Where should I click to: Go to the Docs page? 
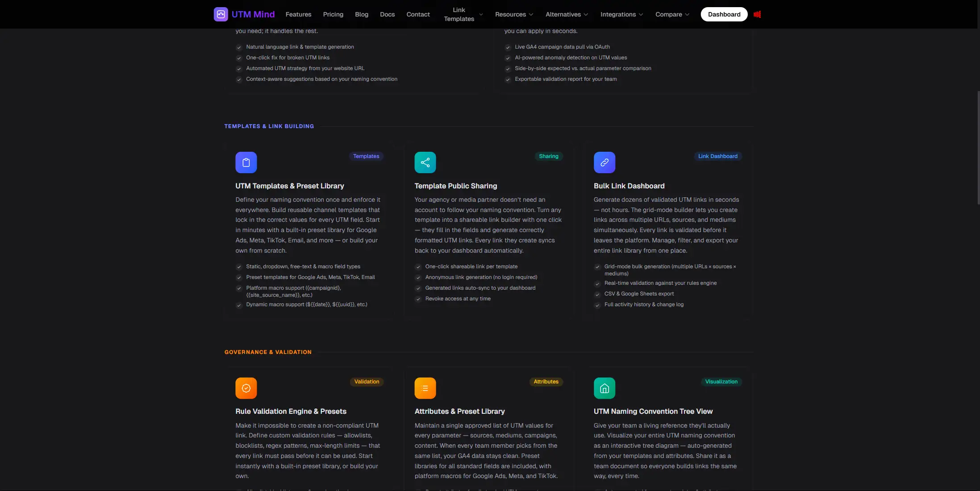pos(387,14)
